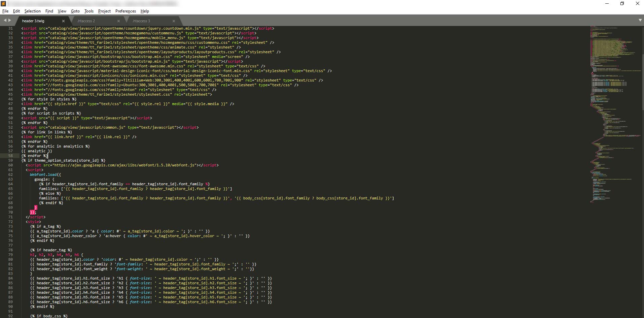
Task: Click the 'google: {' line
Action: [x=44, y=179]
